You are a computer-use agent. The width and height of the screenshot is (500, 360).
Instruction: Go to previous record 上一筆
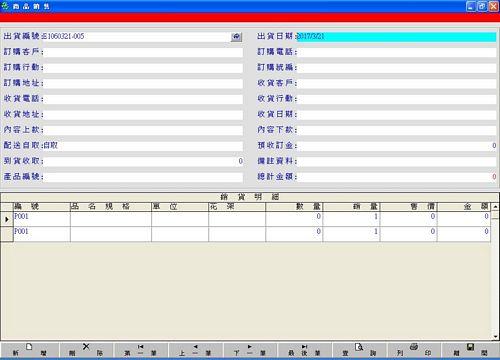(x=195, y=350)
